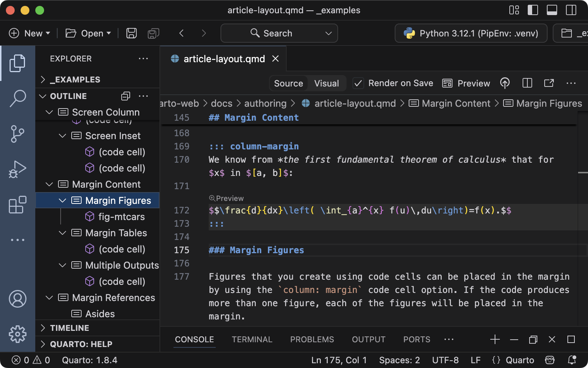The image size is (588, 368).
Task: Open the Run and Debug view
Action: [x=17, y=169]
